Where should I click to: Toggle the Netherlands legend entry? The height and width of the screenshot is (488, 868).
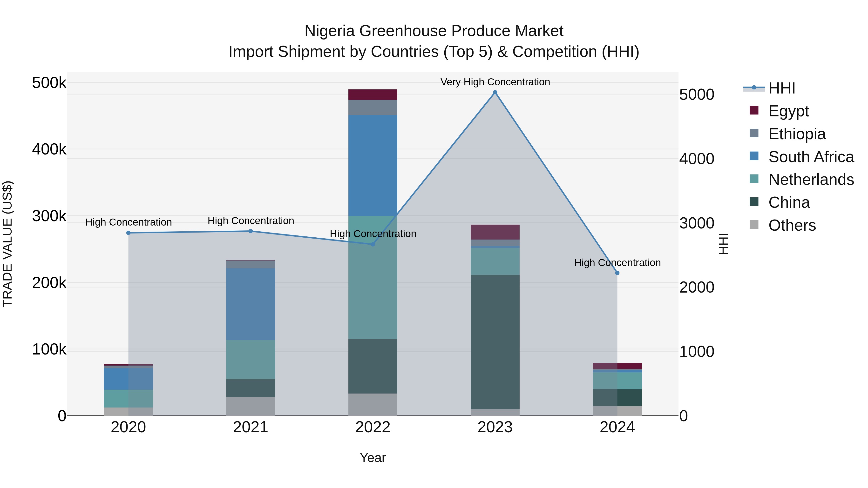(x=802, y=179)
